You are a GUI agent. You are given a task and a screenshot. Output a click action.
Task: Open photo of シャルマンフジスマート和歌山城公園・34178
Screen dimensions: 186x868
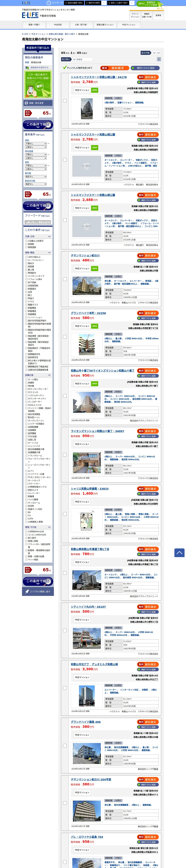click(87, 109)
